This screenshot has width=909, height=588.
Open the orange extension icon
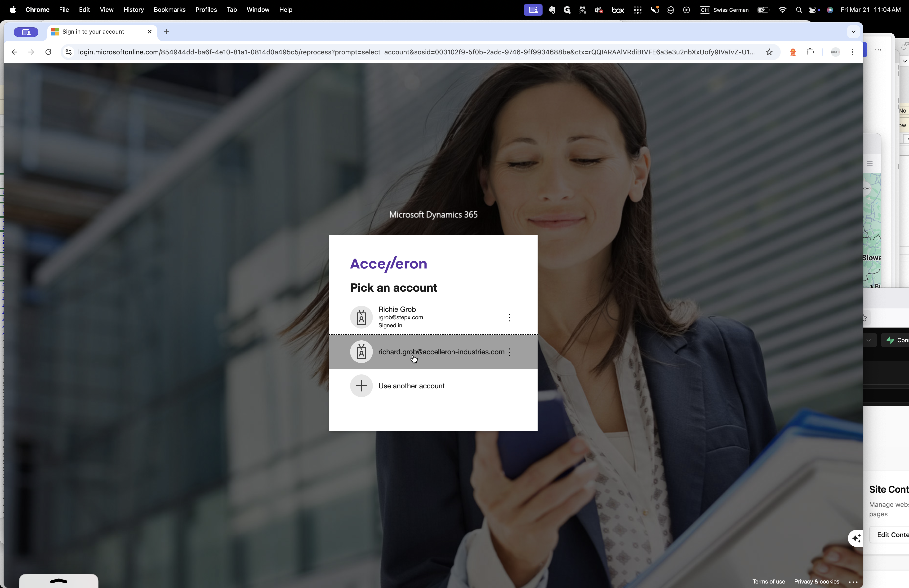(x=793, y=52)
